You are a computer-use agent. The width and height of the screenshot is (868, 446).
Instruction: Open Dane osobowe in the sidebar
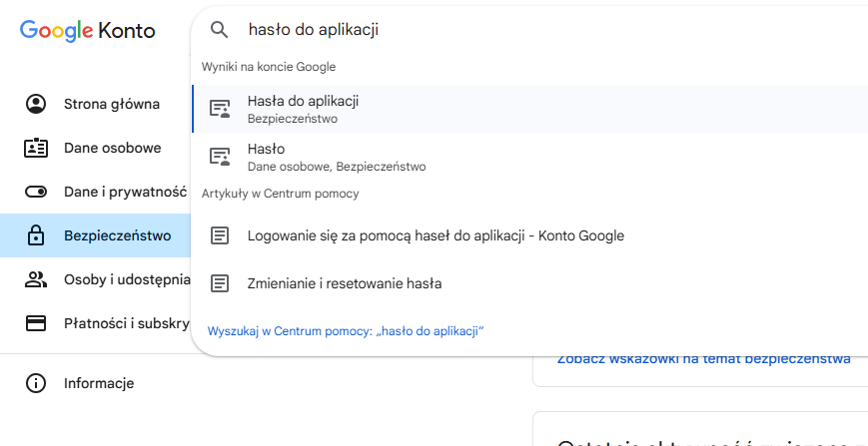coord(95,148)
